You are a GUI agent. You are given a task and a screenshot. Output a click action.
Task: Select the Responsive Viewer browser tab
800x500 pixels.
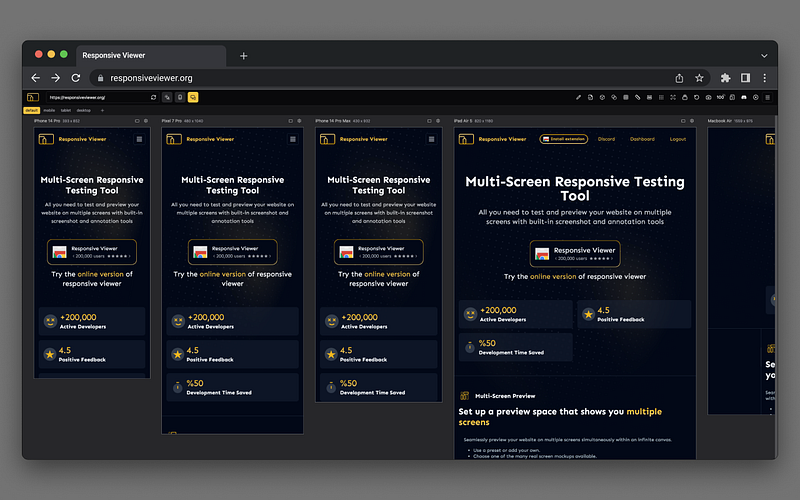pos(151,55)
